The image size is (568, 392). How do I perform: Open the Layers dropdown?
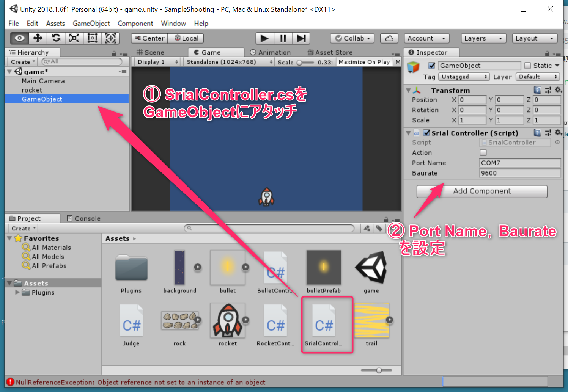[483, 38]
